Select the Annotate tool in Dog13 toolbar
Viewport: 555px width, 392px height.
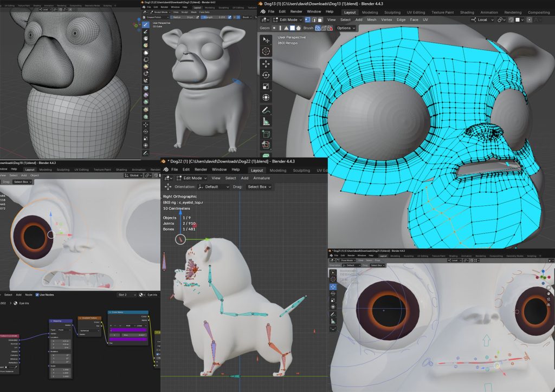point(266,110)
